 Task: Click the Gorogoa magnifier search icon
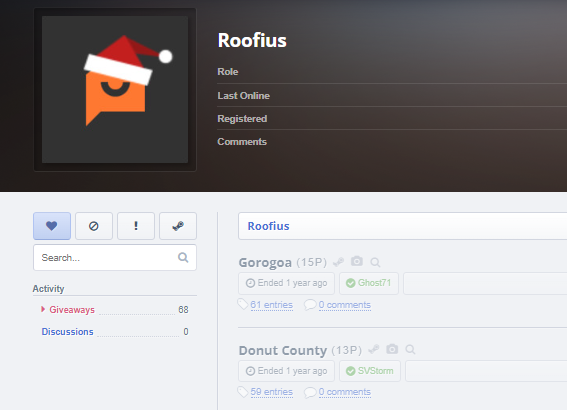point(375,262)
